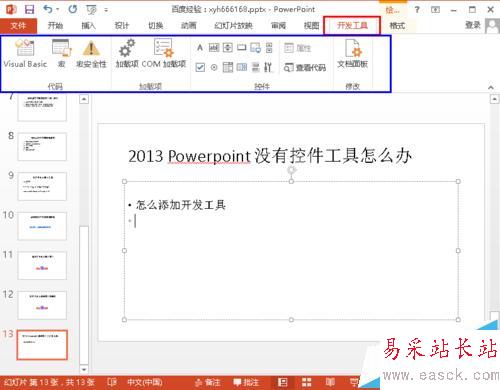
Task: Switch to Slide Sorter view
Action: [x=306, y=382]
